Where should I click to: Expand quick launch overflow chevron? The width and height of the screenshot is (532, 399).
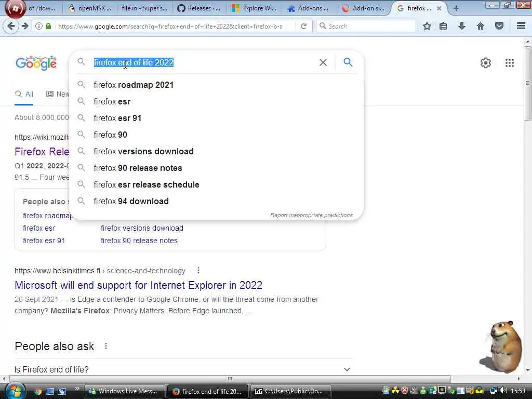click(x=77, y=389)
